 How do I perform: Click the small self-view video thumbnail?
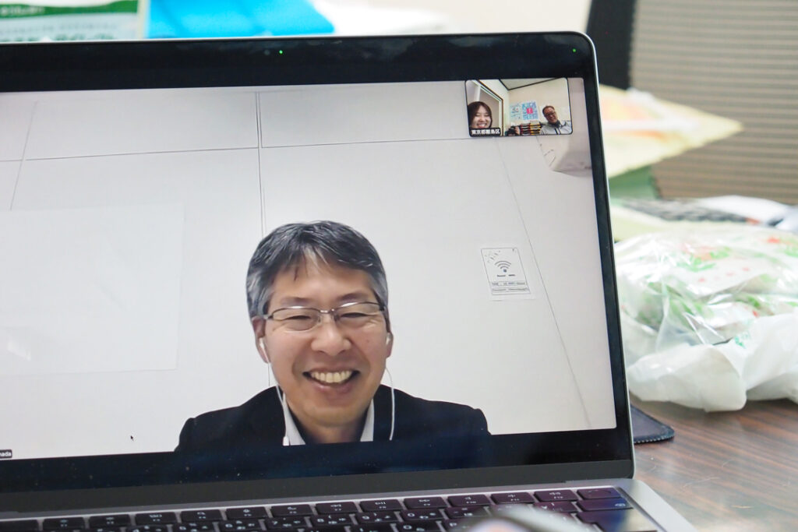518,107
